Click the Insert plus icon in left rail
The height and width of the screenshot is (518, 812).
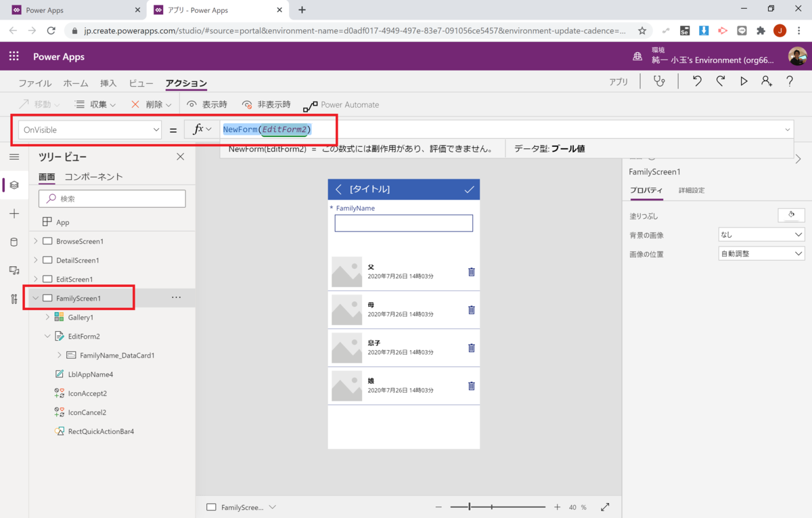(14, 213)
